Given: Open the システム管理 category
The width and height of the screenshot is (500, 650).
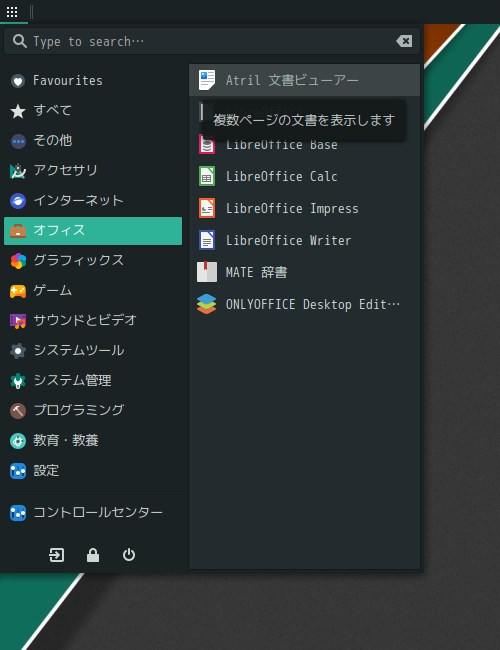Looking at the screenshot, I should point(93,381).
